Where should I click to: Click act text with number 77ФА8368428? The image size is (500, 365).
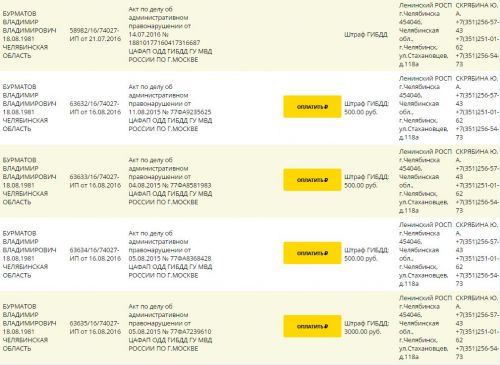click(x=170, y=254)
